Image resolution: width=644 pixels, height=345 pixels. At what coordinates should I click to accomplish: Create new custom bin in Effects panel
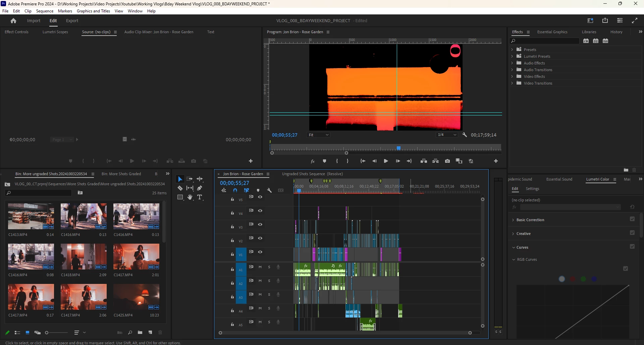point(626,170)
